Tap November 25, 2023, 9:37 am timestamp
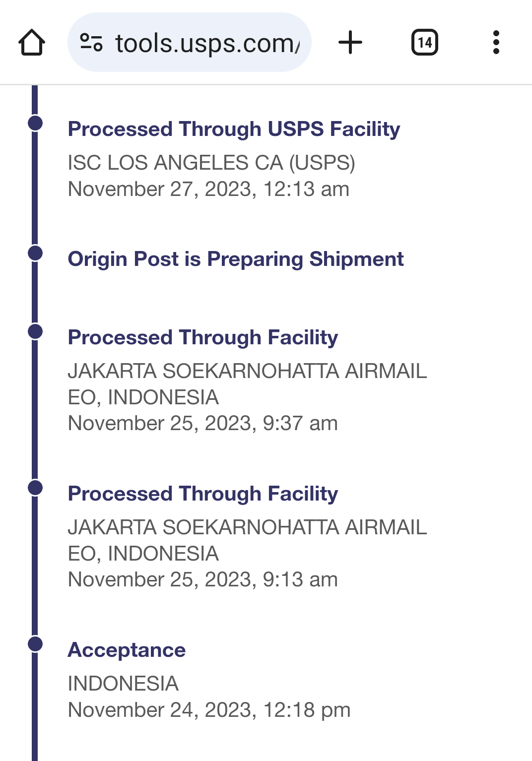Screen dimensions: 532x761 tap(202, 423)
